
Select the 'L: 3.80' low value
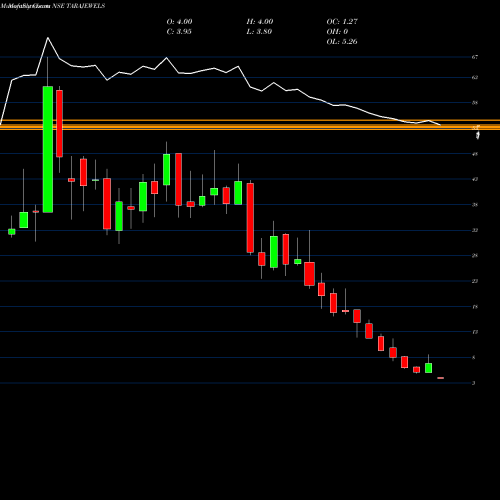coord(259,32)
